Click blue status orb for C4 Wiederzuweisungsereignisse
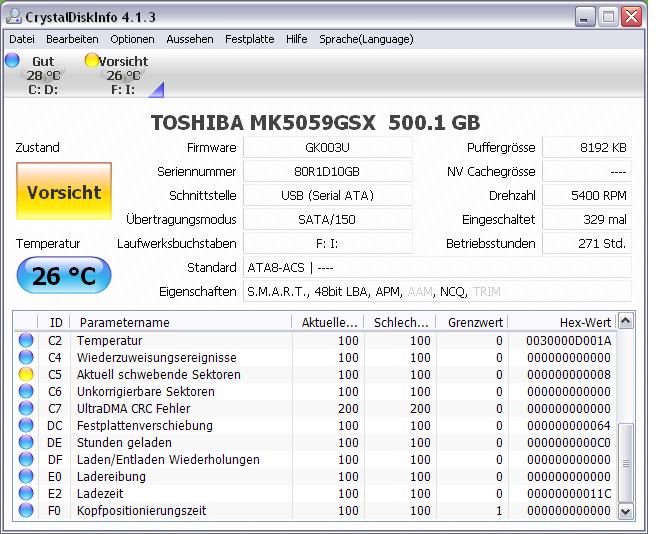Screen dimensions: 670x534 [26, 357]
